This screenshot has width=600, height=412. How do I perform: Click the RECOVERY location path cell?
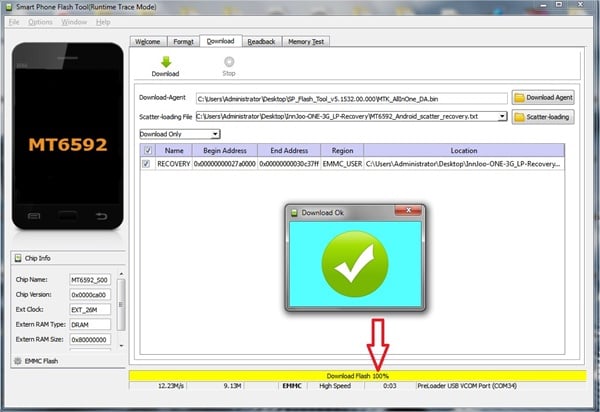(x=464, y=164)
